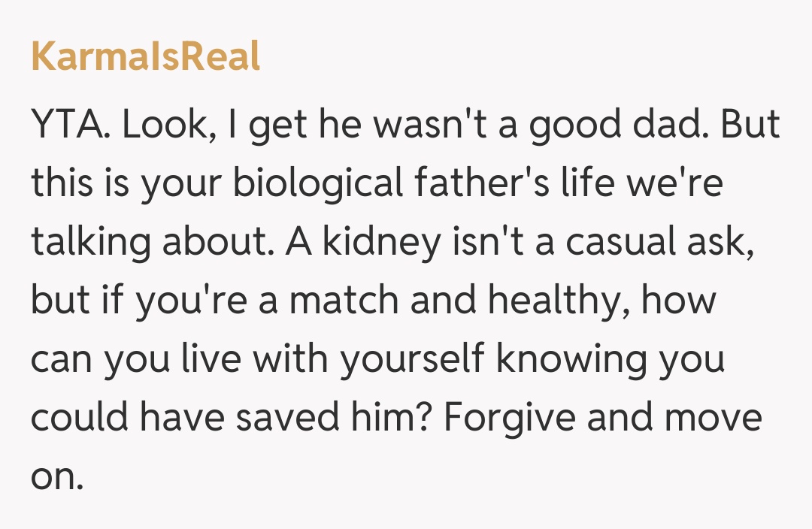Viewport: 812px width, 529px height.
Task: Open the KarmaIsReal user profile
Action: click(146, 56)
